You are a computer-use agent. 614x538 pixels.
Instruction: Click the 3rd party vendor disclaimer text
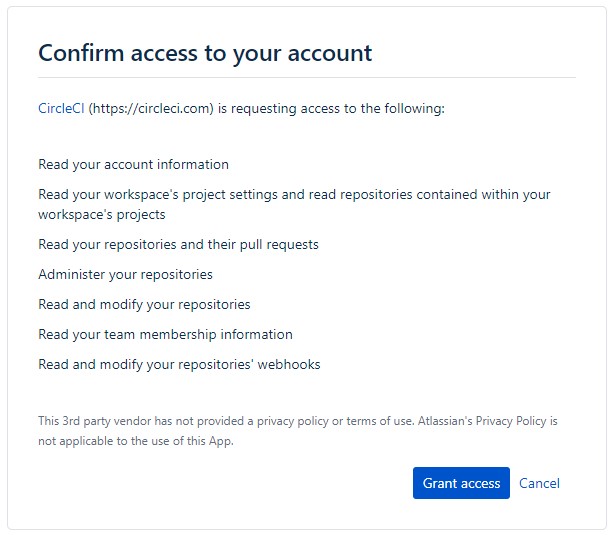tap(298, 431)
